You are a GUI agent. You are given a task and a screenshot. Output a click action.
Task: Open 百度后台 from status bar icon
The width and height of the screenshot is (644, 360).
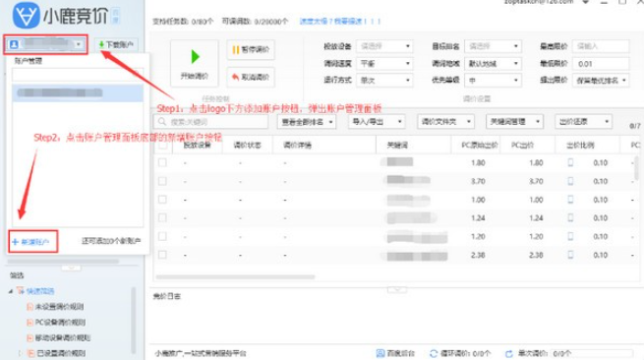coord(381,353)
